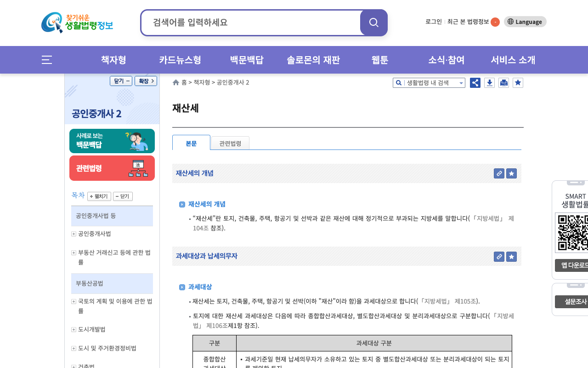Print the page using the printer icon
The image size is (588, 368).
504,83
